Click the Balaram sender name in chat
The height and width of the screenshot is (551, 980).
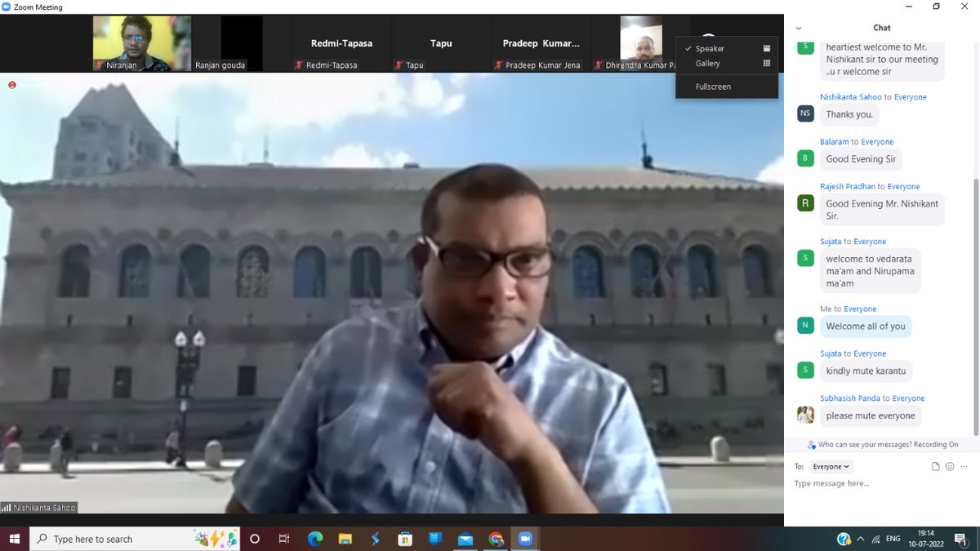point(835,141)
